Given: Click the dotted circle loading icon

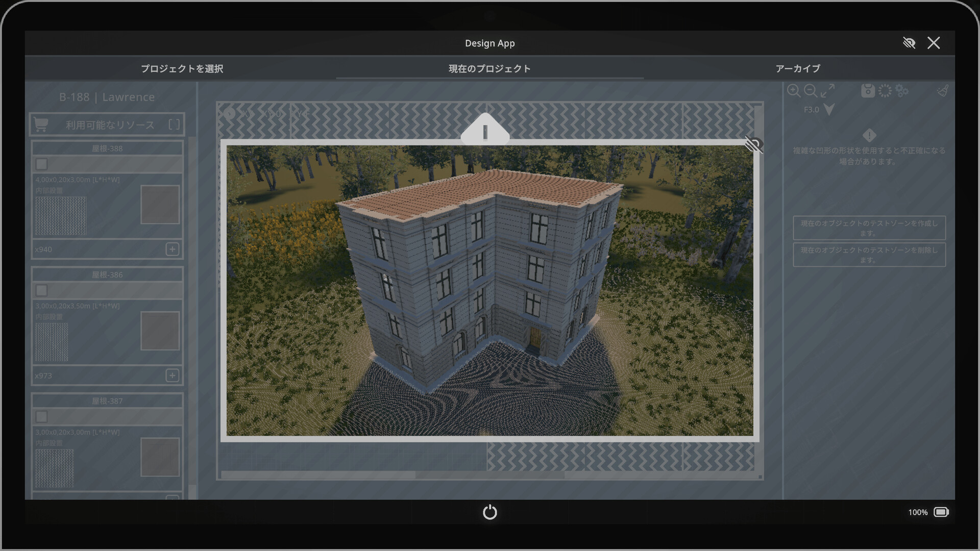Looking at the screenshot, I should 885,91.
